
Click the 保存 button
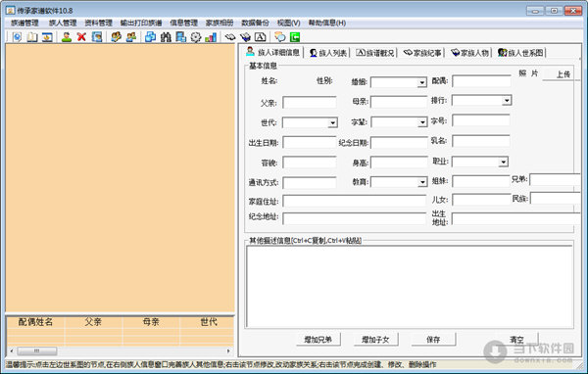click(x=433, y=340)
